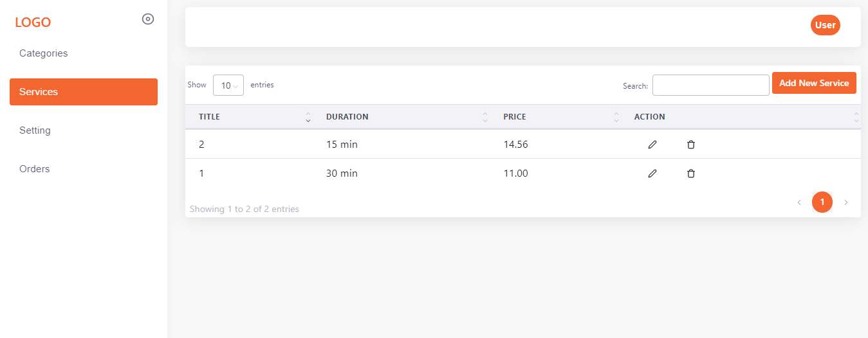Go to previous page arrow

pyautogui.click(x=799, y=202)
